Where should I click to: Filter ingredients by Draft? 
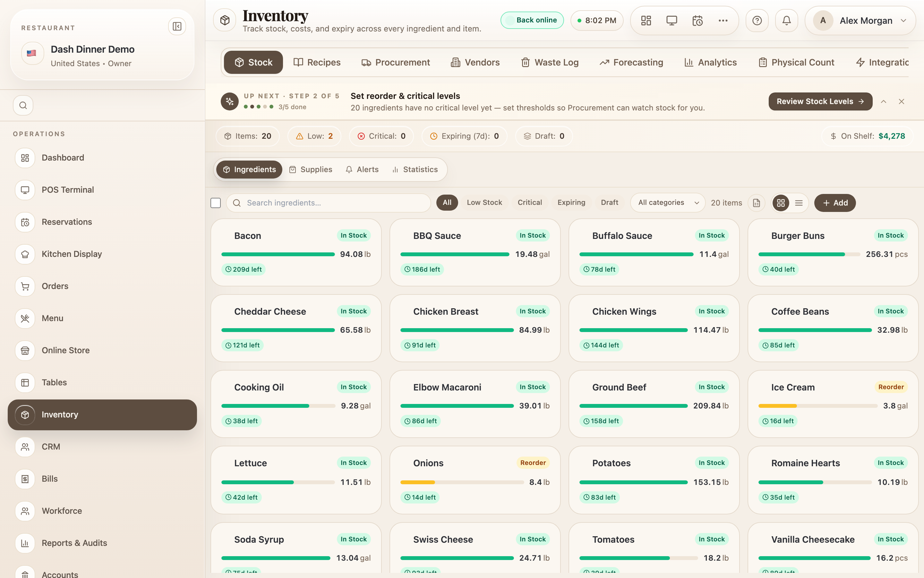pos(609,203)
